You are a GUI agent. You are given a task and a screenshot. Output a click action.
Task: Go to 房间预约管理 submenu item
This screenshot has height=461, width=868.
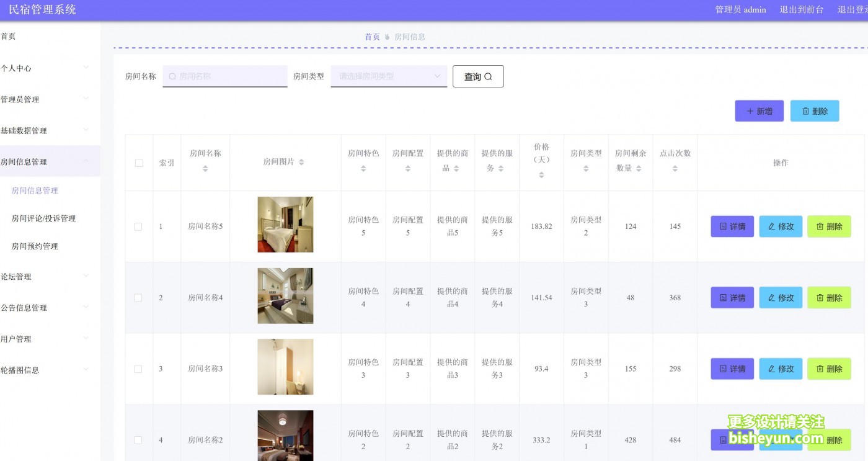35,246
